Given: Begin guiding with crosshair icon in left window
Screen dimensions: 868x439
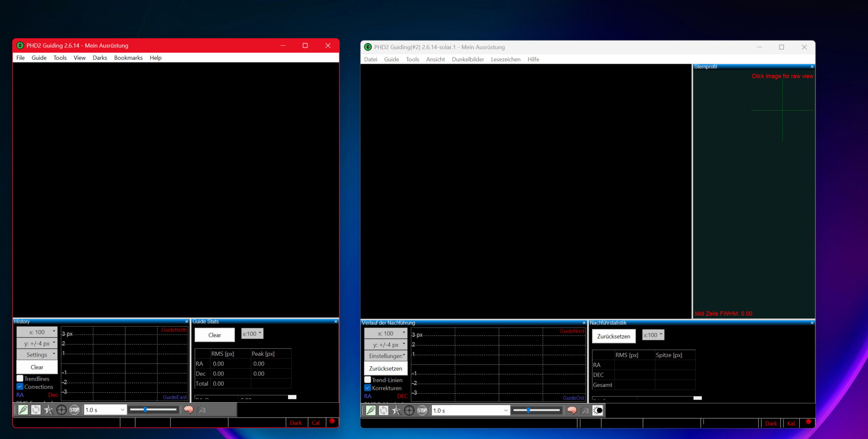Looking at the screenshot, I should (61, 410).
